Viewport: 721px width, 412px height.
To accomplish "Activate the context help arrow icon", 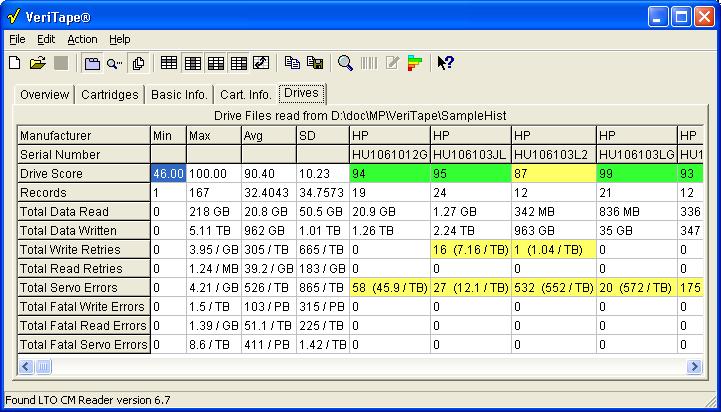I will pyautogui.click(x=445, y=63).
